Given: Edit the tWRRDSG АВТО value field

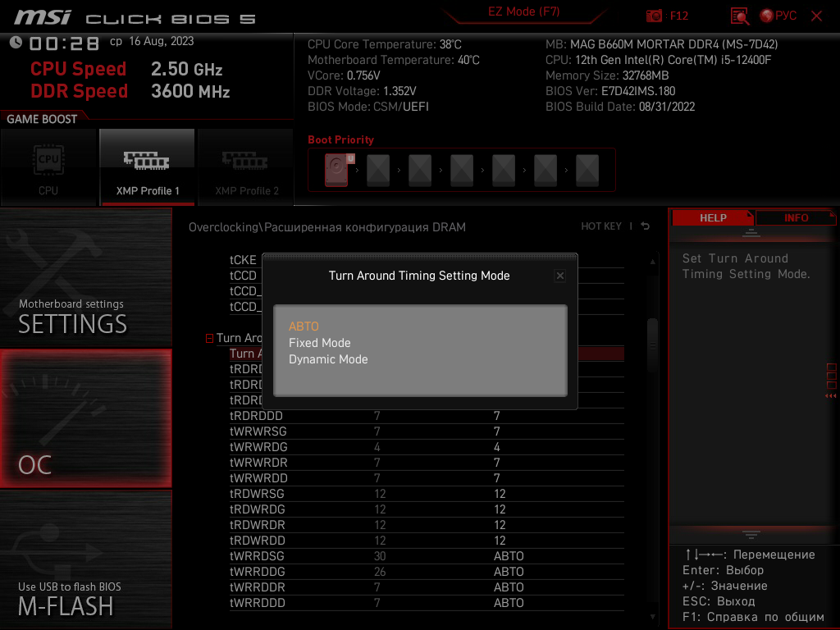Looking at the screenshot, I should (x=509, y=556).
